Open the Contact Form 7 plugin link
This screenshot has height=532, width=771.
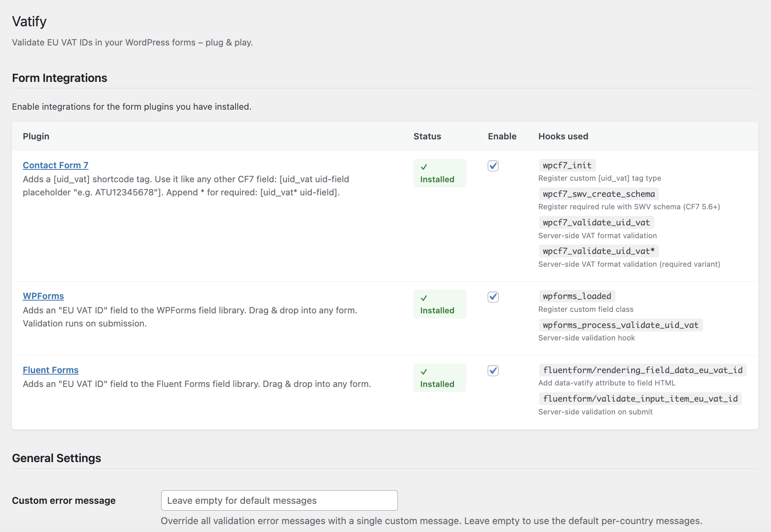56,165
